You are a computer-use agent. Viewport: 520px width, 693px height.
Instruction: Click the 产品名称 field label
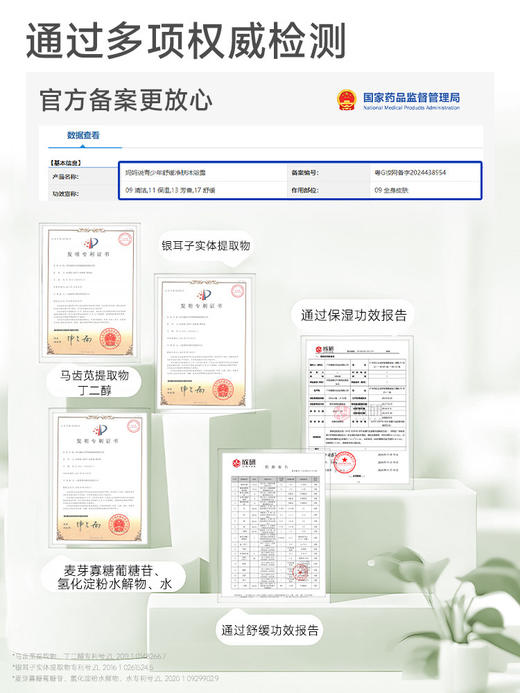click(65, 176)
